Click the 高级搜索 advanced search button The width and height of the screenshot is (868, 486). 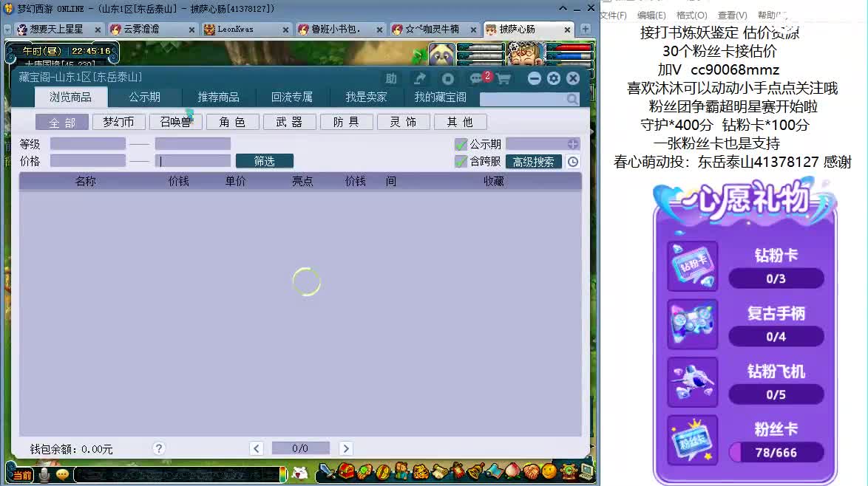point(534,161)
